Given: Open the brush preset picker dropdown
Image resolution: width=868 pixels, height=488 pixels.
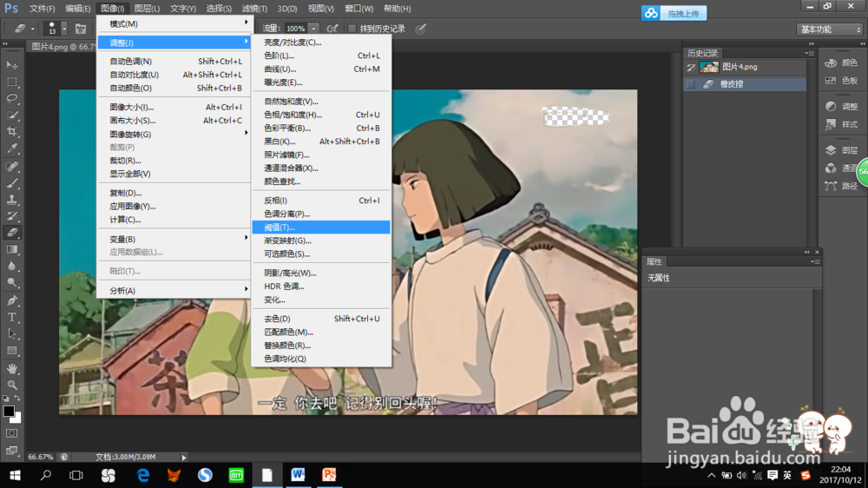Looking at the screenshot, I should coord(64,29).
